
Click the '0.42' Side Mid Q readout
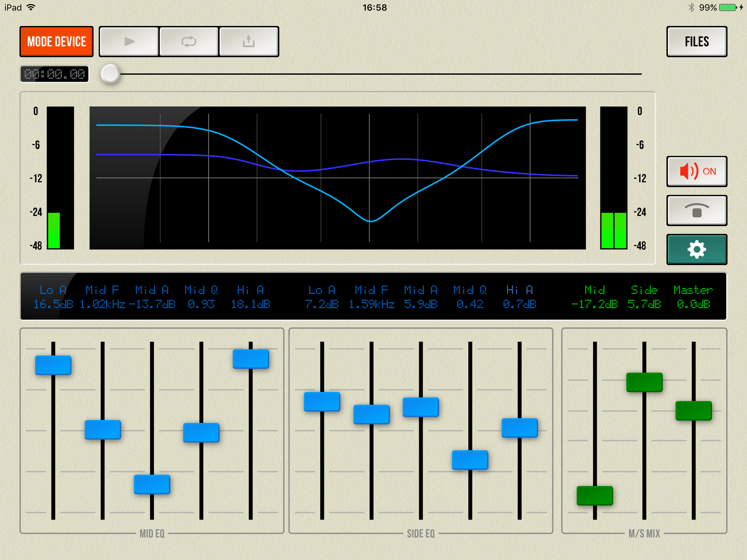point(470,304)
